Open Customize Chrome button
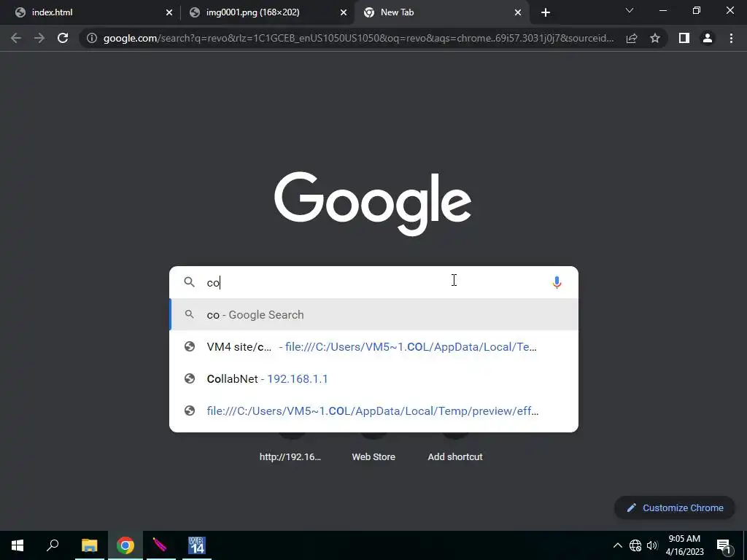Image resolution: width=747 pixels, height=560 pixels. coord(675,507)
